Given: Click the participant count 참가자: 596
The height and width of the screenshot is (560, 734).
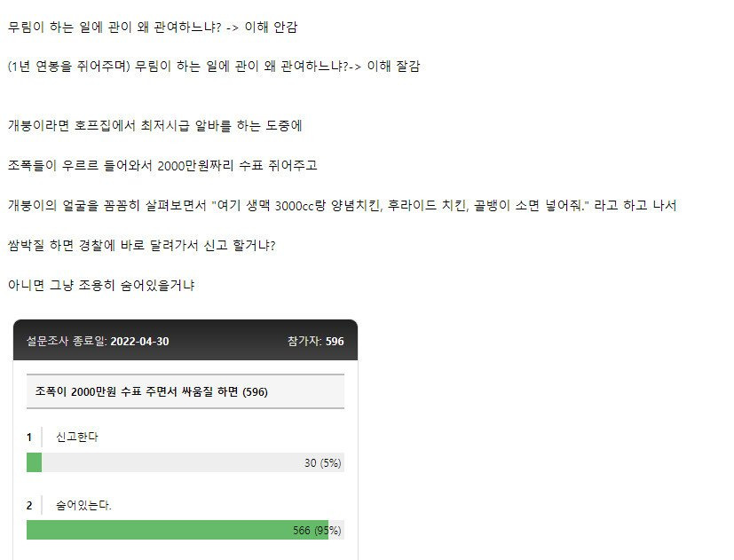Looking at the screenshot, I should pos(315,342).
